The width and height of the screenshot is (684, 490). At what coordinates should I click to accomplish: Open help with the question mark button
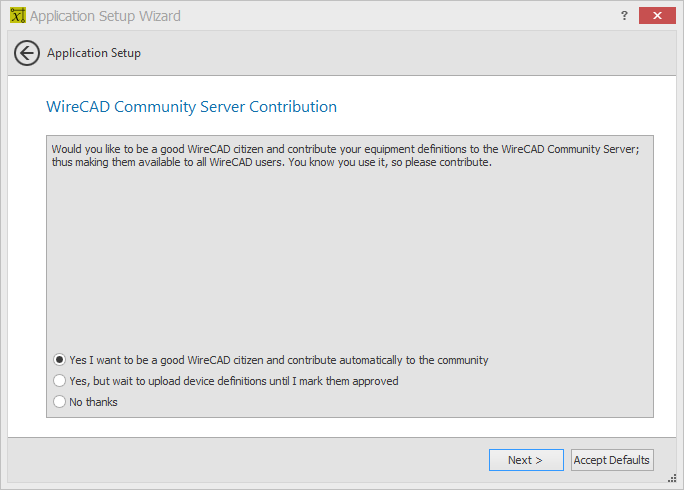[x=624, y=16]
